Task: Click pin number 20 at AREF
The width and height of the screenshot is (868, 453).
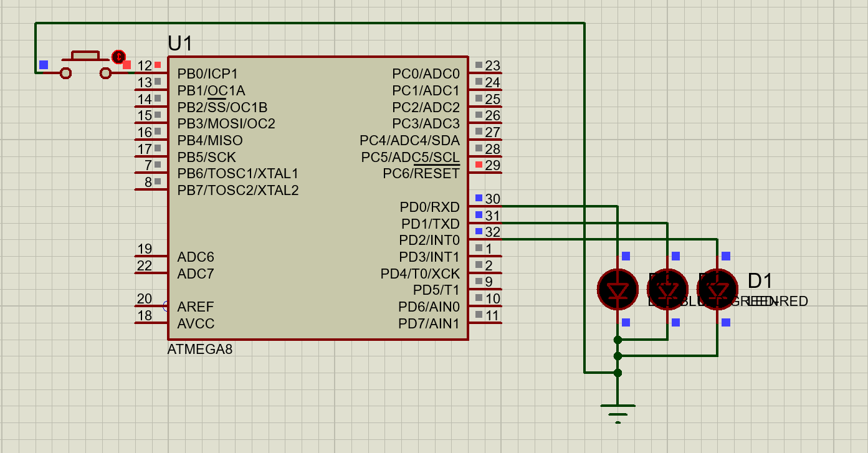Action: coord(145,298)
